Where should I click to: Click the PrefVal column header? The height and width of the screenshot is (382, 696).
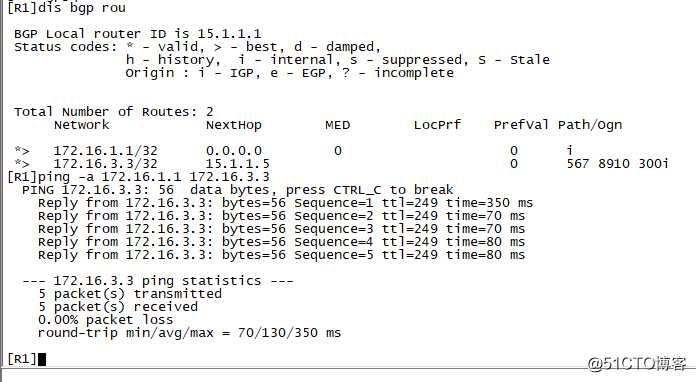[x=521, y=125]
